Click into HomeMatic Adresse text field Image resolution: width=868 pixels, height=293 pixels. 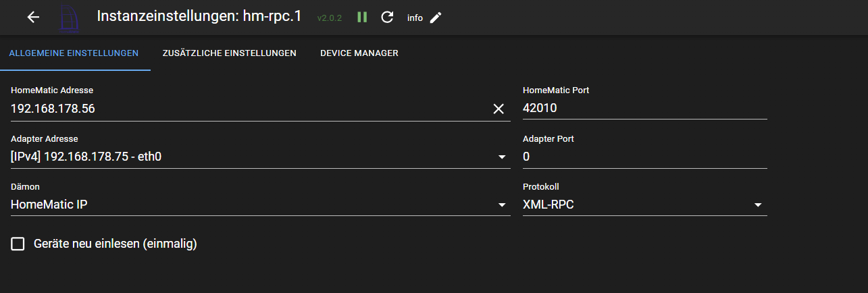243,109
